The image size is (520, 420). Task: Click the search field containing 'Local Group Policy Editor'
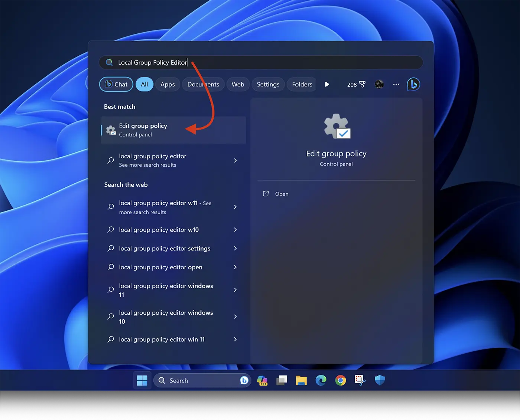[x=261, y=62]
